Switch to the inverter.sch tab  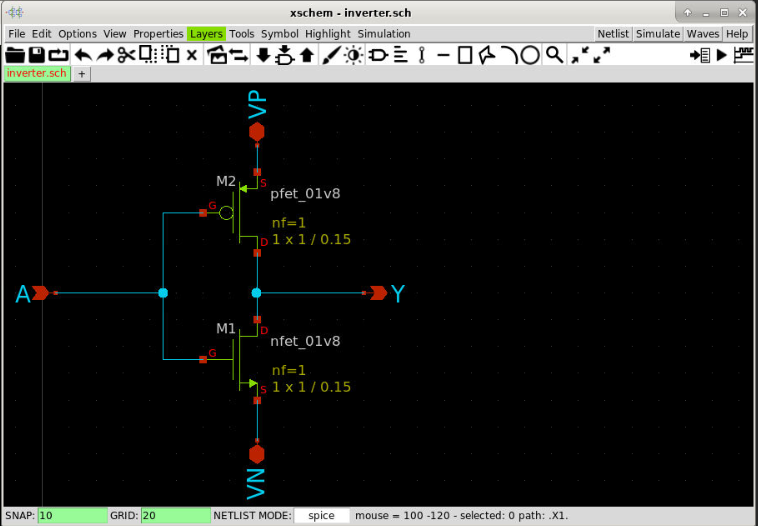(x=37, y=73)
